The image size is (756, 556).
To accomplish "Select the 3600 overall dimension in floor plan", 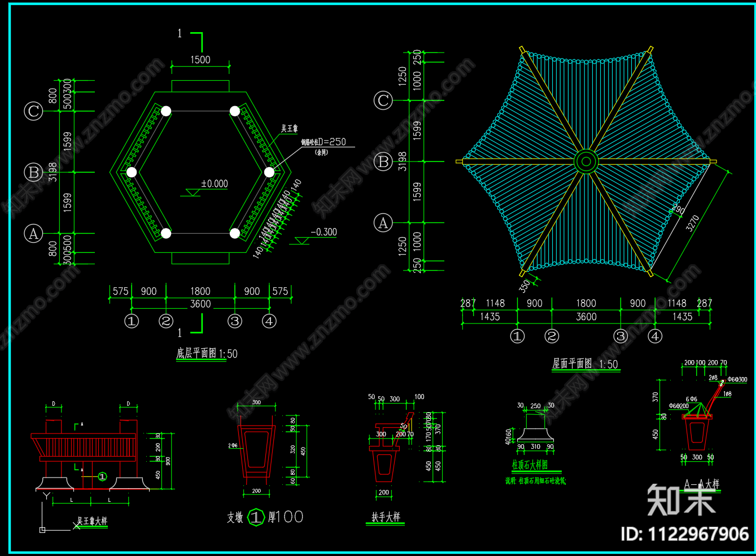I will (x=200, y=304).
